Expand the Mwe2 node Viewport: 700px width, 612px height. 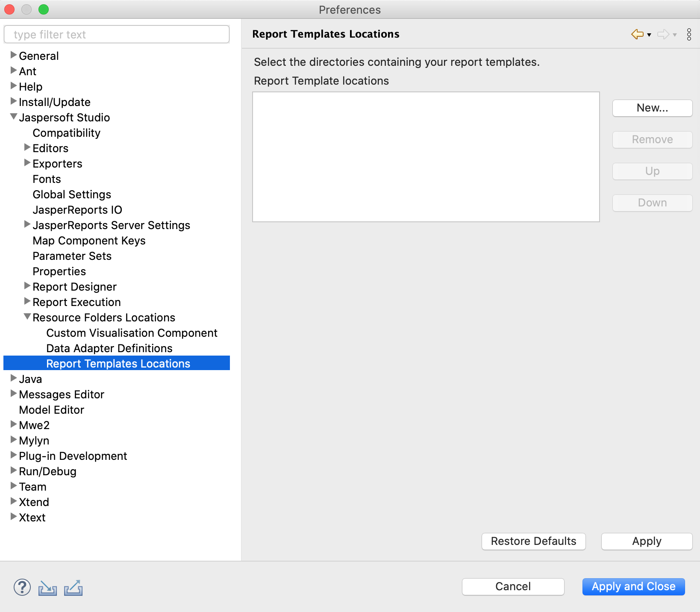pyautogui.click(x=14, y=424)
